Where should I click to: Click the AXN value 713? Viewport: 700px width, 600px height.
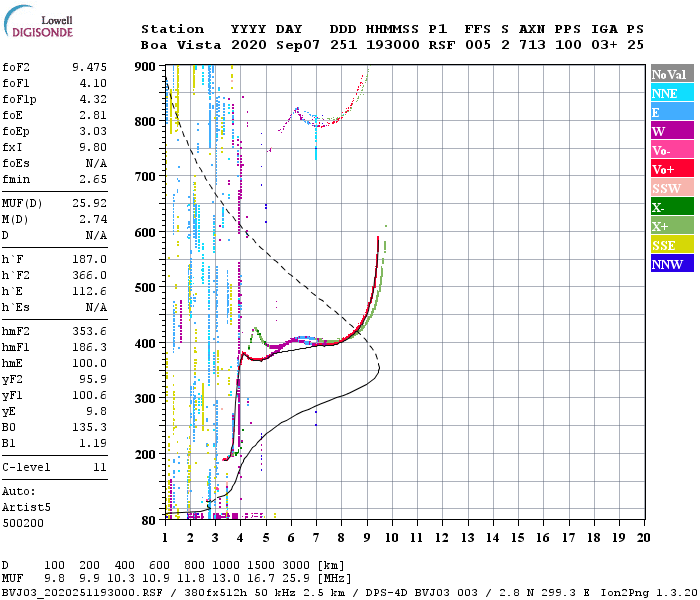[532, 45]
